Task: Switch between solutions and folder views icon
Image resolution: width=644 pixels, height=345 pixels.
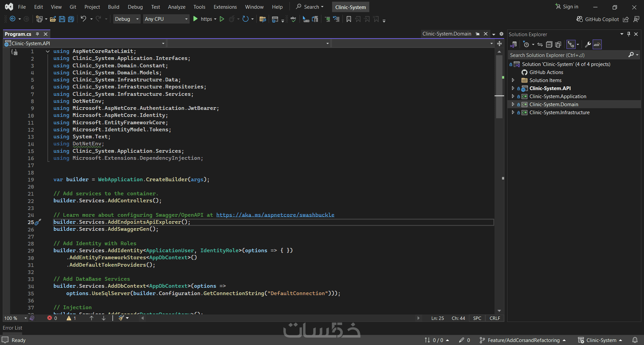Action: tap(514, 45)
